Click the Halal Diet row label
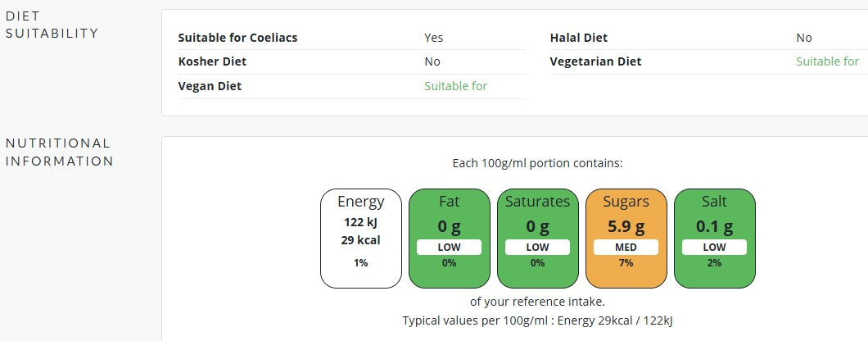 pyautogui.click(x=578, y=38)
